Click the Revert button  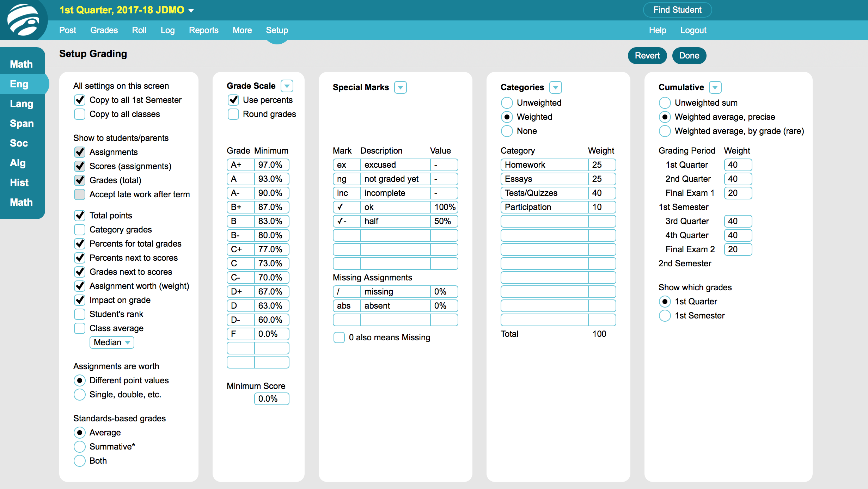point(647,55)
